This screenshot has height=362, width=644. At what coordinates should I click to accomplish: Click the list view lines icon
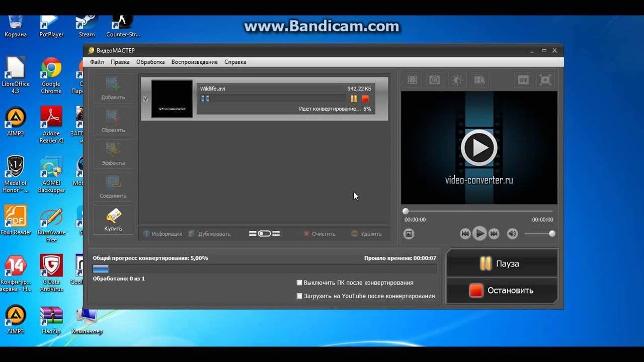point(253,234)
